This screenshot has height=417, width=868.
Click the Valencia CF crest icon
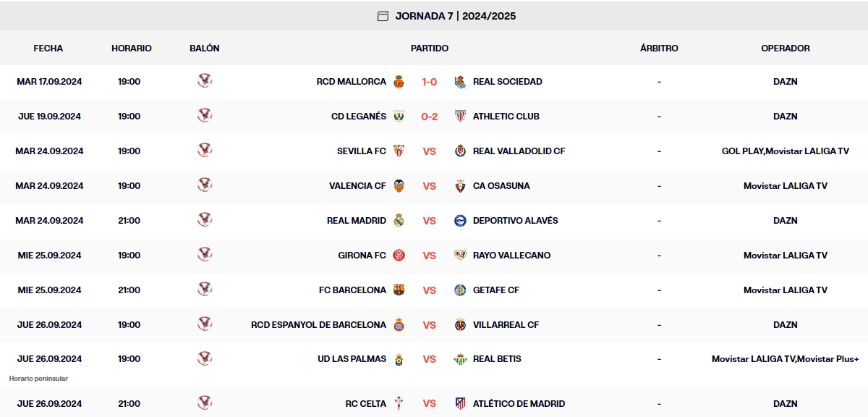pos(399,186)
